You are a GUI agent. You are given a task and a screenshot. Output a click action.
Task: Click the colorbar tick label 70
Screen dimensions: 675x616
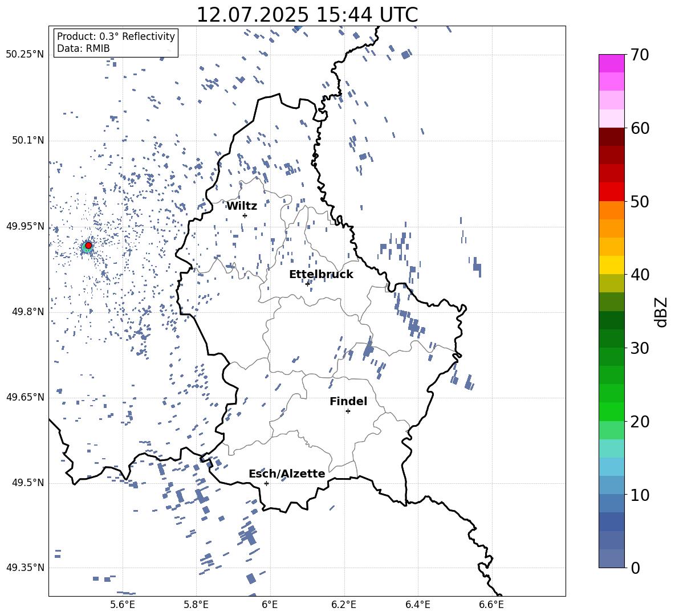click(x=640, y=55)
